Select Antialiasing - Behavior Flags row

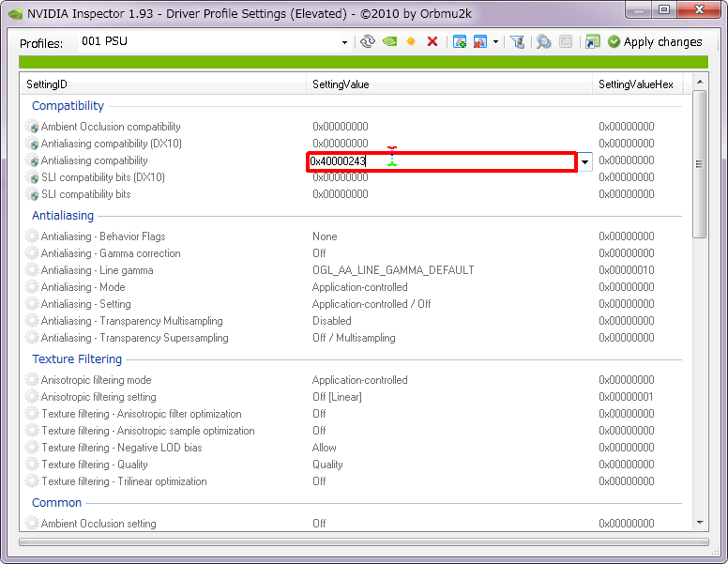pyautogui.click(x=353, y=236)
